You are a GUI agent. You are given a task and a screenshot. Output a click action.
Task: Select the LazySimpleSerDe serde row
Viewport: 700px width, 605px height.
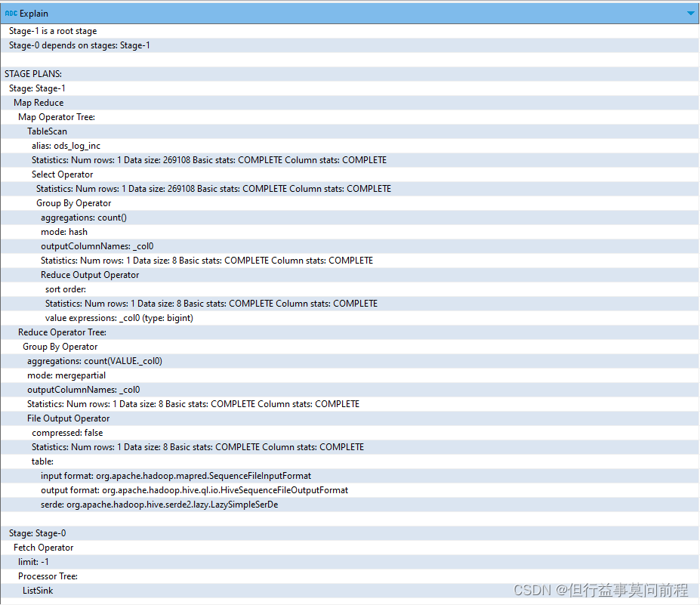(x=350, y=505)
